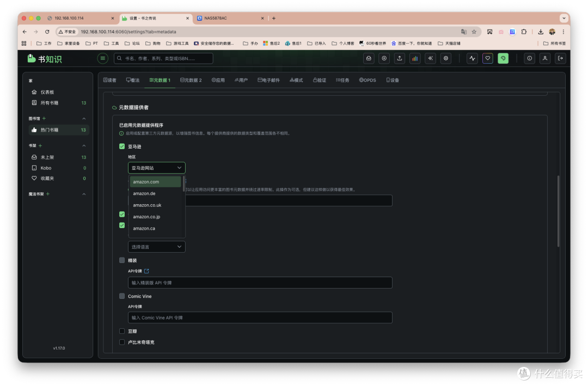Click the browser back arrow
Image resolution: width=588 pixels, height=386 pixels.
click(24, 32)
